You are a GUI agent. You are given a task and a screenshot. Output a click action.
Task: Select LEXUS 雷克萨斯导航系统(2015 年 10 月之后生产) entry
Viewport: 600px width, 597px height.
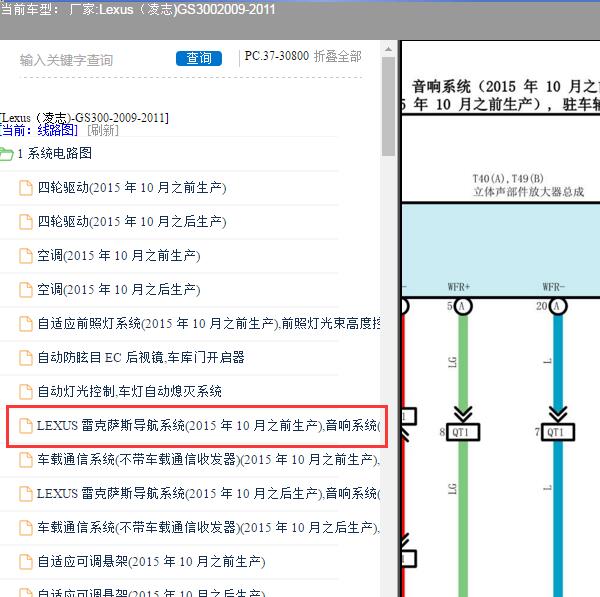(x=209, y=494)
